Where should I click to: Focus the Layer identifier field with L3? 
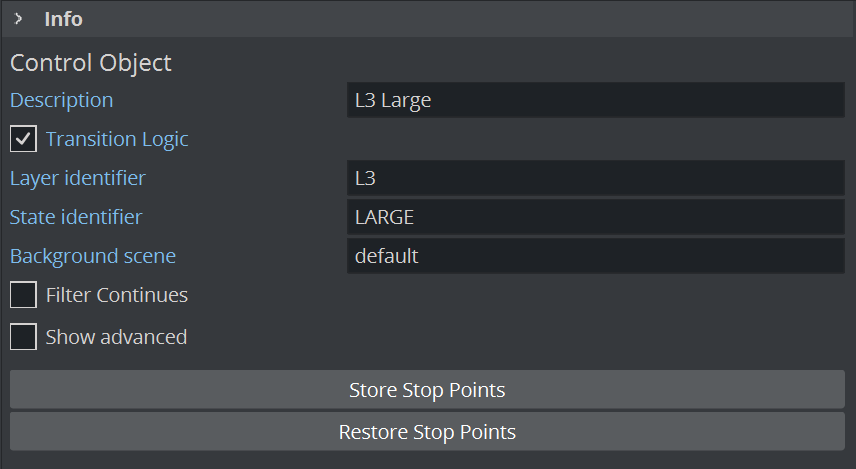(595, 178)
